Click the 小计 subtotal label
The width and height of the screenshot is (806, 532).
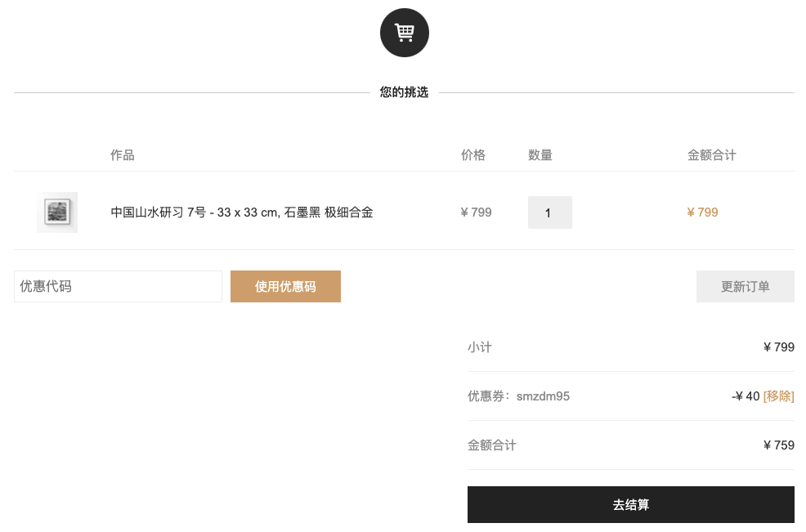[x=480, y=347]
